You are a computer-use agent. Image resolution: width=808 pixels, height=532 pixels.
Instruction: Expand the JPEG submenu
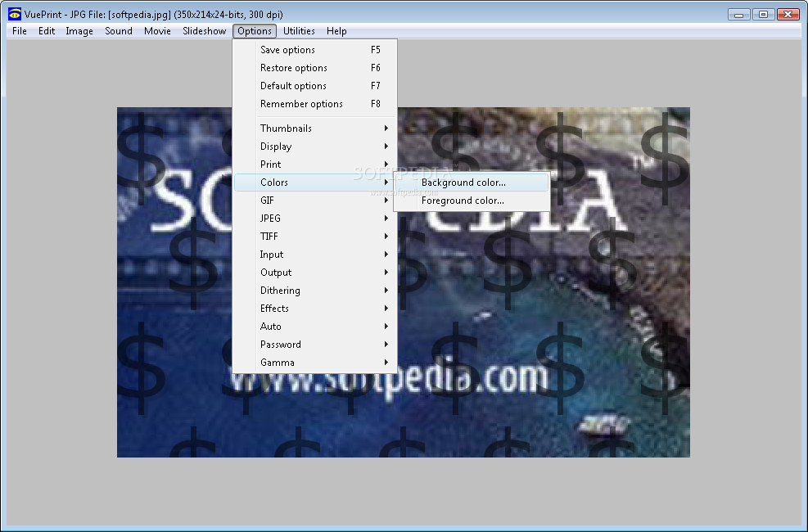(315, 219)
